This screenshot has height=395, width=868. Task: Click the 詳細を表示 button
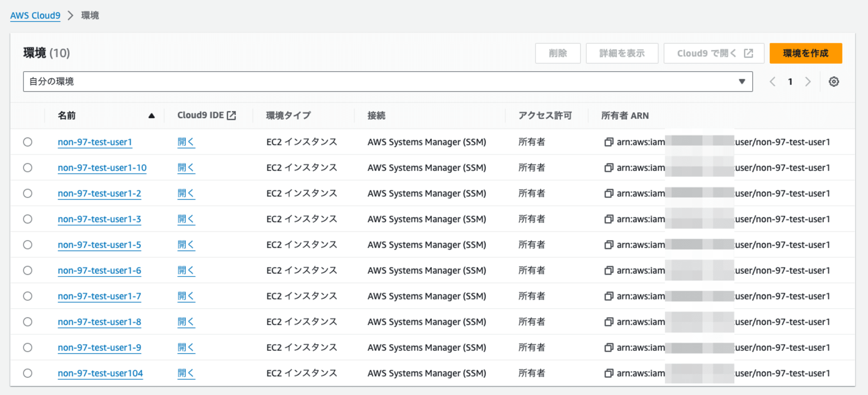pyautogui.click(x=622, y=53)
